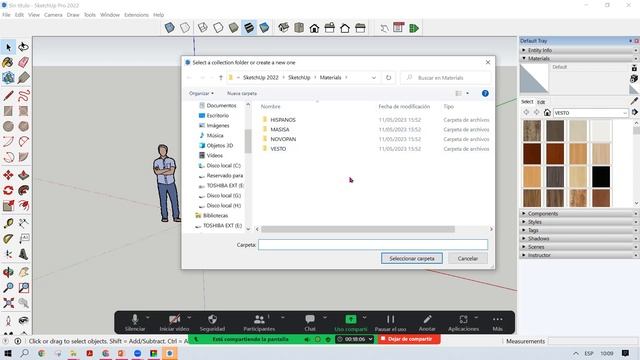Open the Draw menu

coord(73,15)
